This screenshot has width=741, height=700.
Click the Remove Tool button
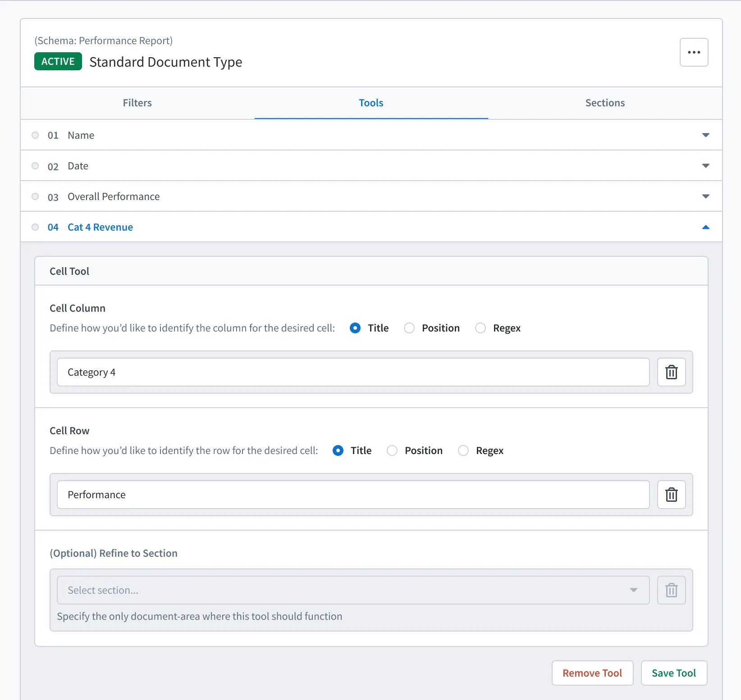(x=592, y=673)
